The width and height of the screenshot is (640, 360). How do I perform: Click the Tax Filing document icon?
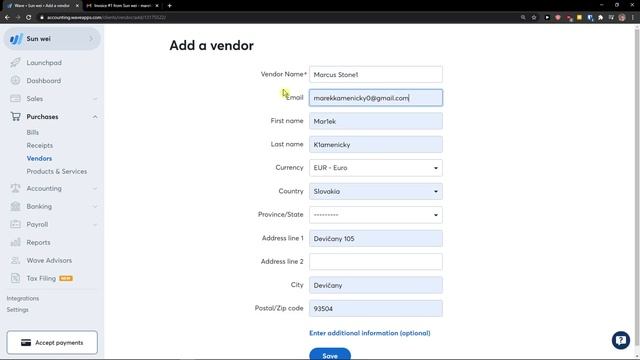click(16, 278)
